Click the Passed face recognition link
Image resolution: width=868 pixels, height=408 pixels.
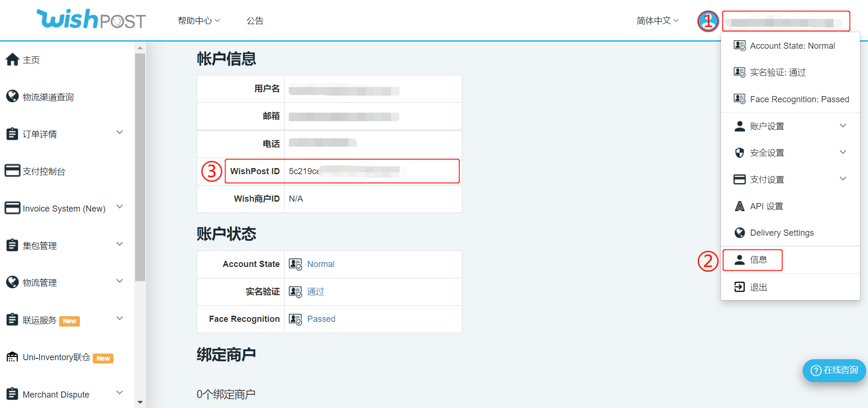[321, 319]
